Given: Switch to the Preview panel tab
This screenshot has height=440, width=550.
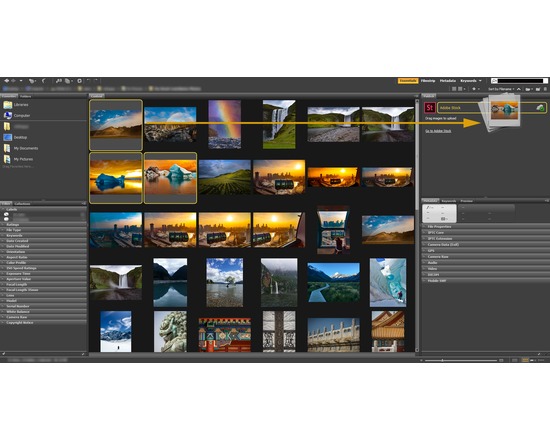Looking at the screenshot, I should [466, 201].
